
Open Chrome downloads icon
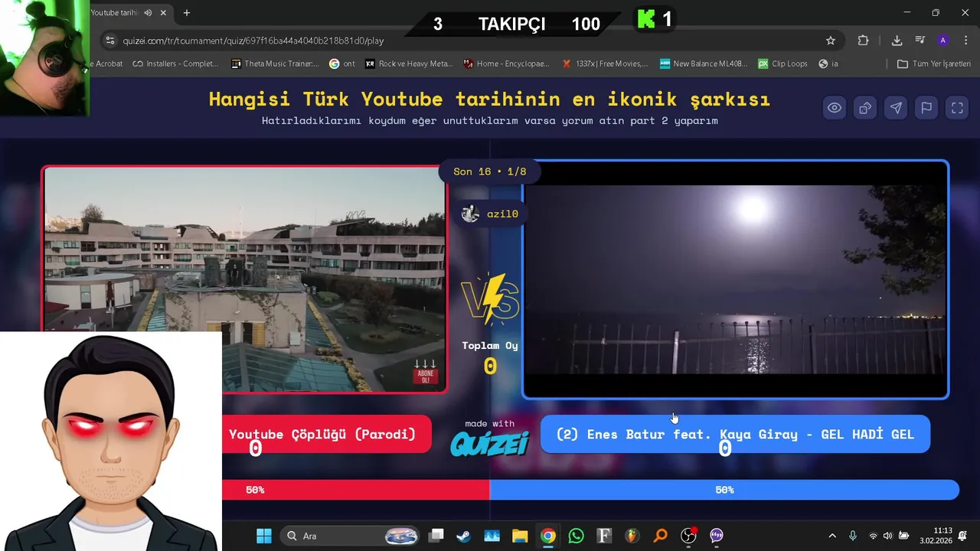point(897,41)
